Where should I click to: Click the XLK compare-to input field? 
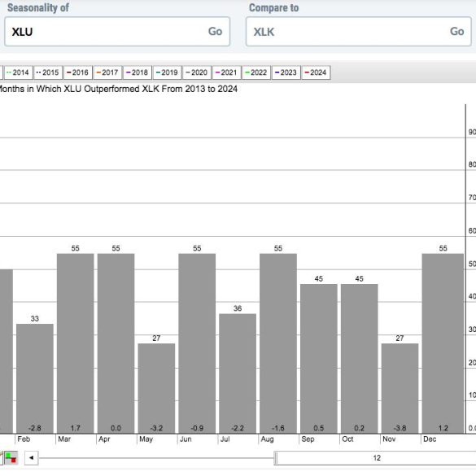(359, 32)
